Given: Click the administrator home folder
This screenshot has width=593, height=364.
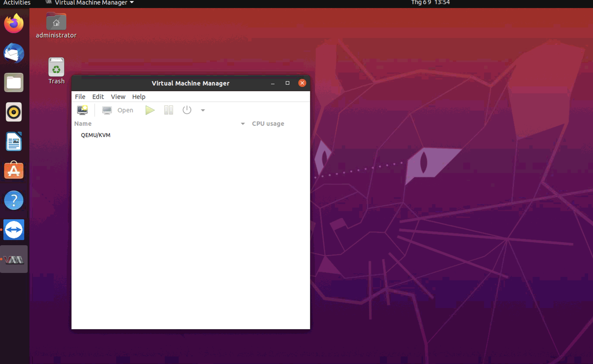Looking at the screenshot, I should coord(56,23).
